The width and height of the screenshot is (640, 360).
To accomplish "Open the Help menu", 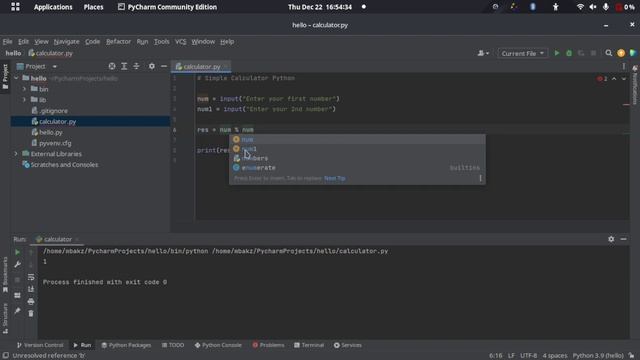I will (x=227, y=41).
